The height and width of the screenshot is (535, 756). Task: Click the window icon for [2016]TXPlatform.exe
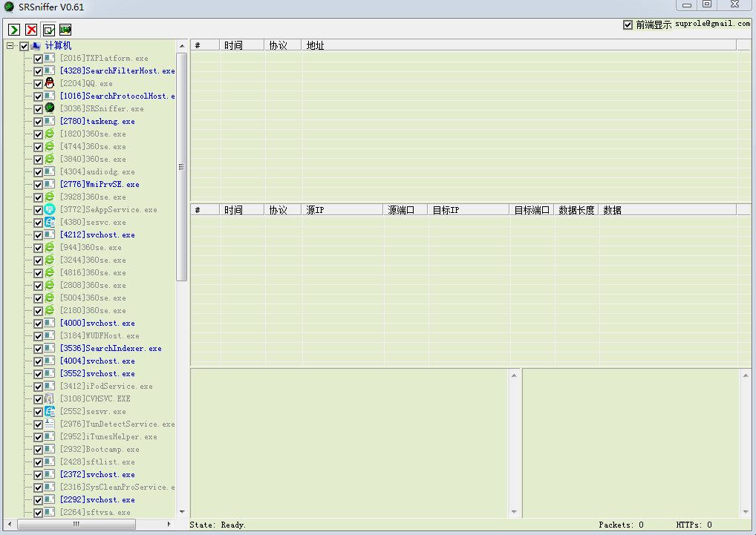pos(50,58)
